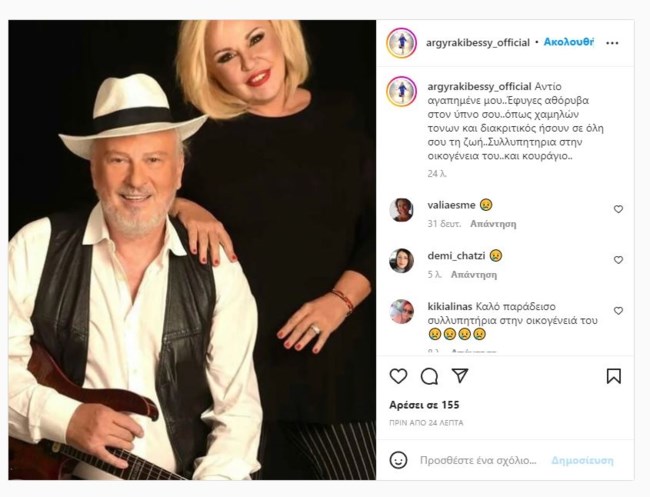Screen dimensions: 650x497
Task: Focus the add a comment input field
Action: pos(480,460)
